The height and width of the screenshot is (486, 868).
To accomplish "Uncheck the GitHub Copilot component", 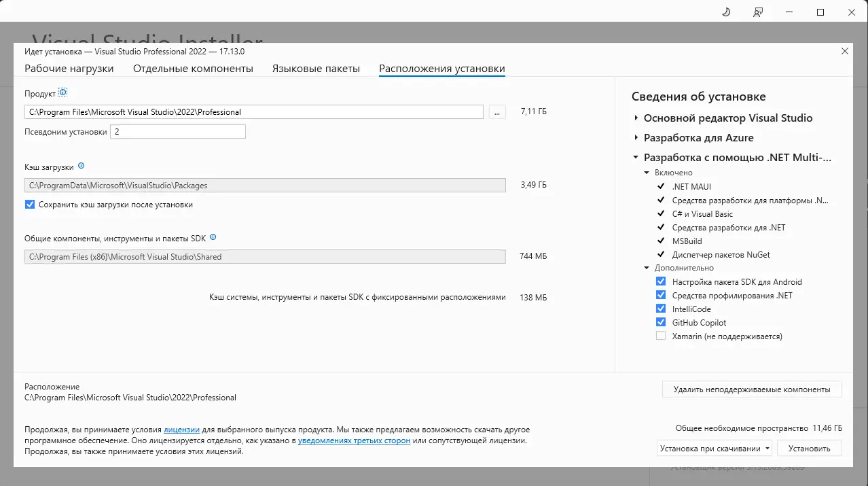I will click(x=660, y=322).
